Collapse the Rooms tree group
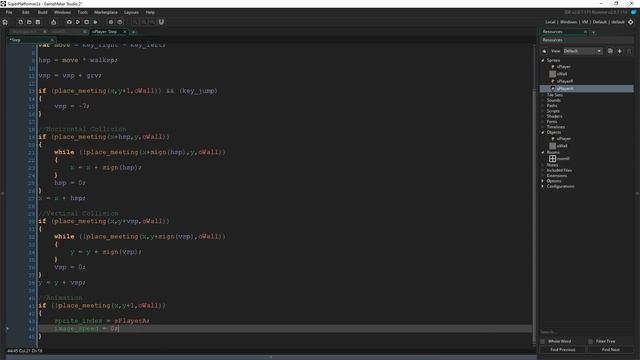 click(x=543, y=152)
